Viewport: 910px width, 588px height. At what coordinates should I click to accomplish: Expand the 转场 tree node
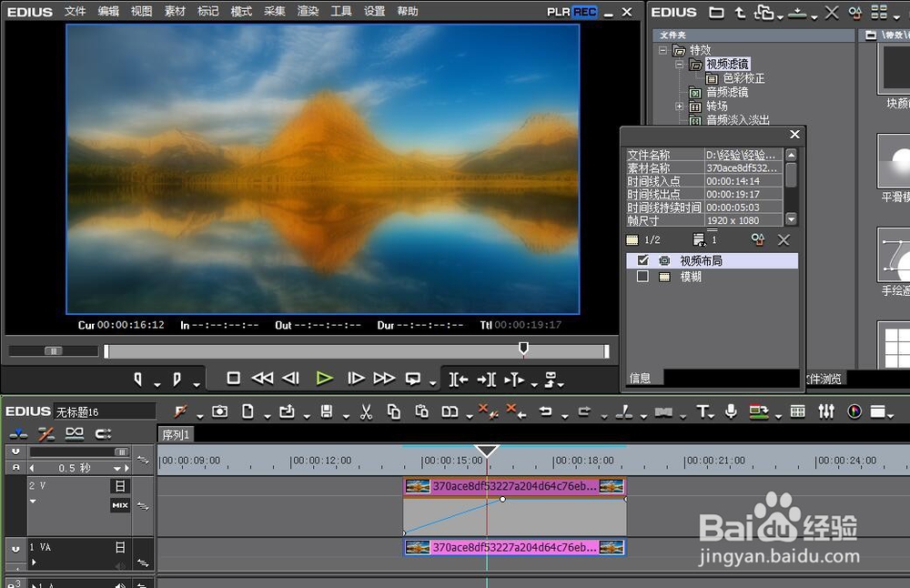679,106
